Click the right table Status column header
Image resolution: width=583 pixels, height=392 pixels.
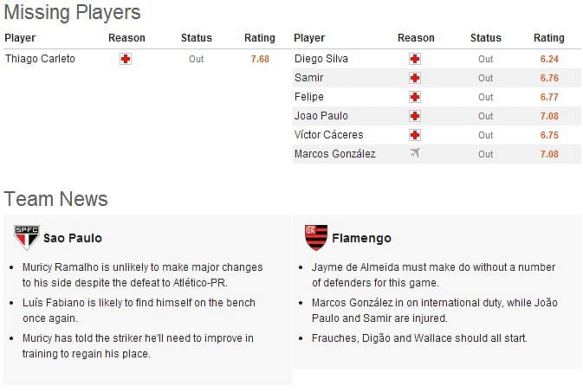486,38
